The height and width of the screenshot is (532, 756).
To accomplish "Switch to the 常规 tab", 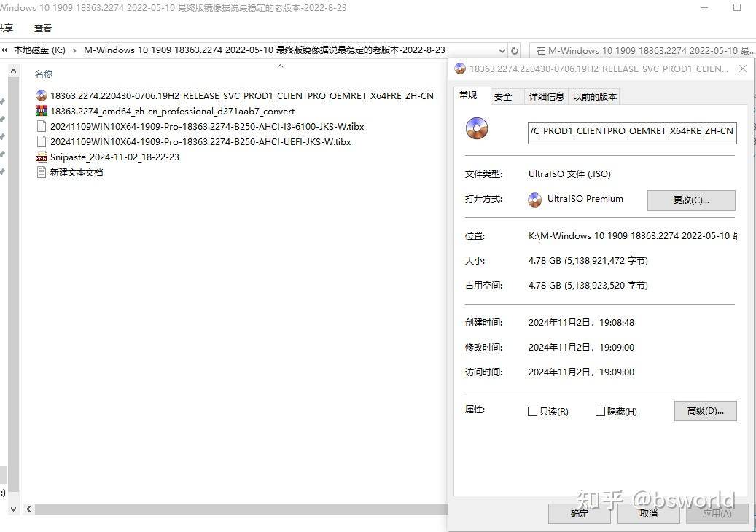I will coord(468,95).
